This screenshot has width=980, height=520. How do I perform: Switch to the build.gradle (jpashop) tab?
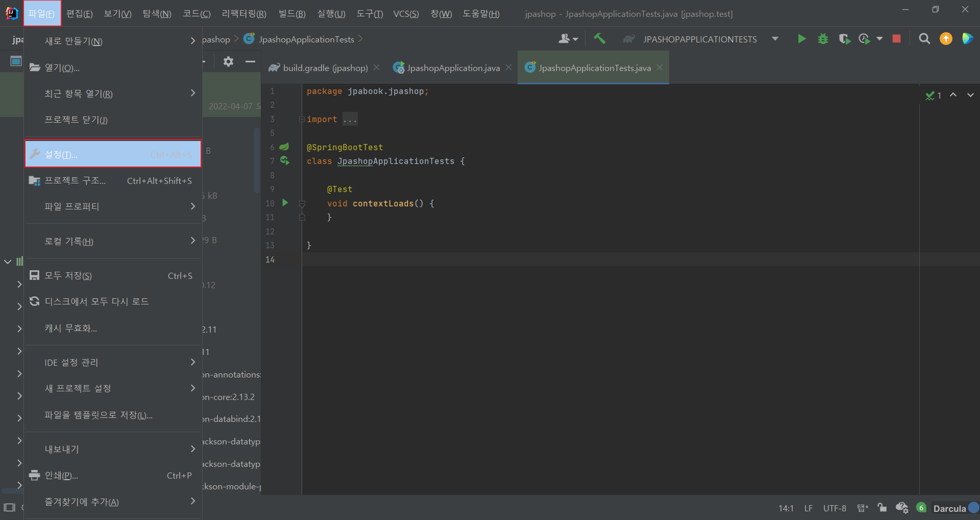click(x=325, y=68)
